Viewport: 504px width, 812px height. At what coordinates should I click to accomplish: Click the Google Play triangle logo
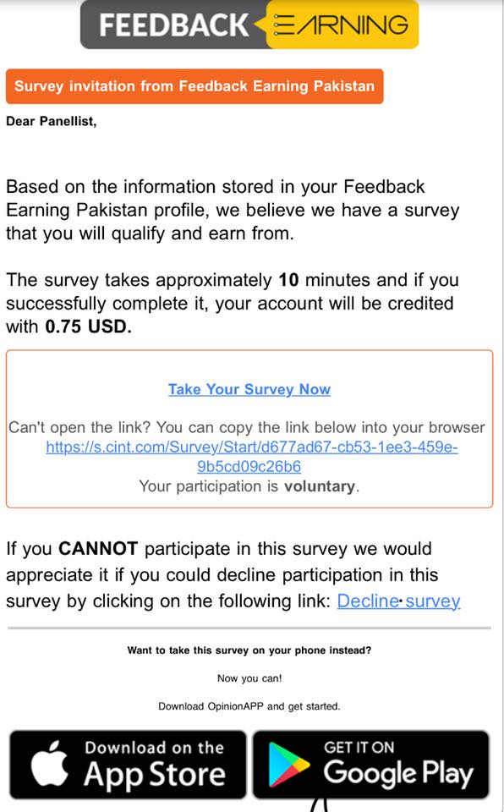(288, 765)
